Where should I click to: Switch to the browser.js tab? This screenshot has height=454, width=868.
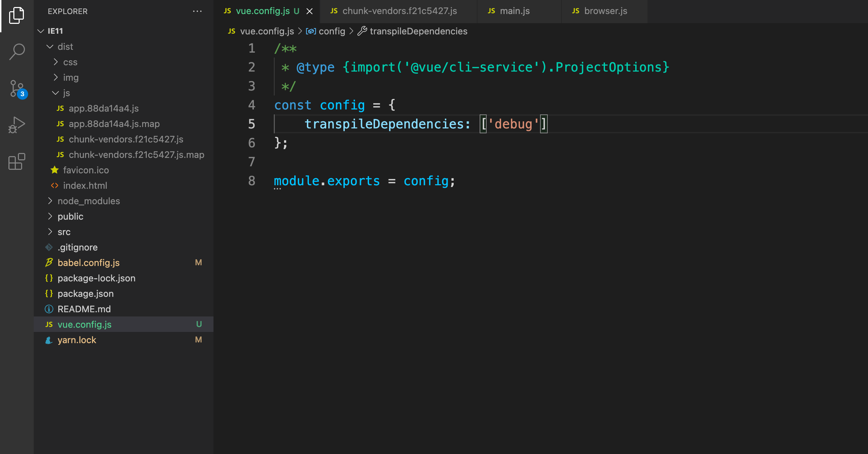[605, 11]
